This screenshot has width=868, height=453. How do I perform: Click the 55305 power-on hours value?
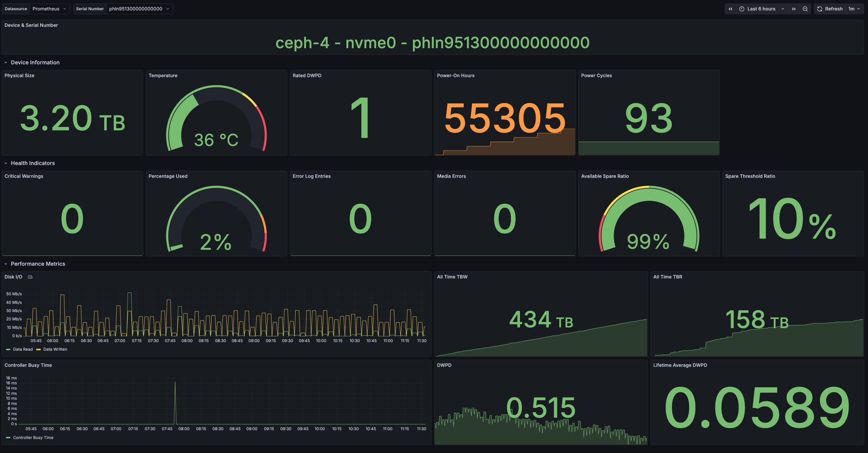[x=505, y=118]
